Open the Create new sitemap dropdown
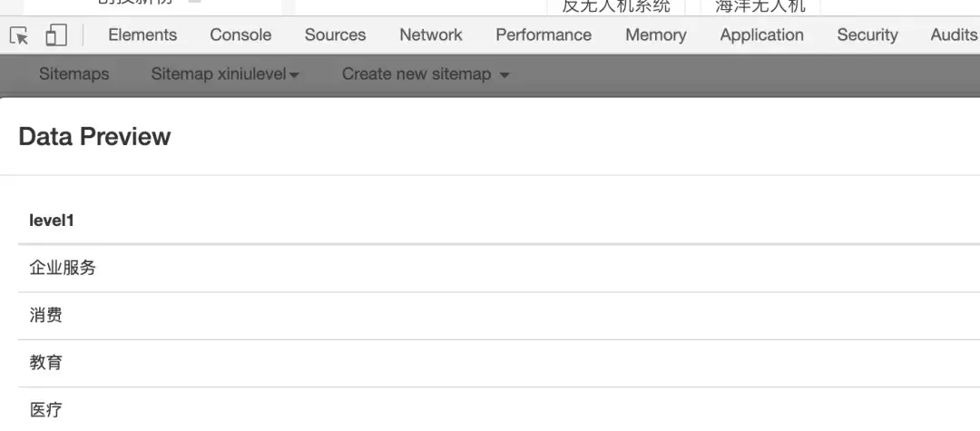The width and height of the screenshot is (980, 431). click(426, 73)
